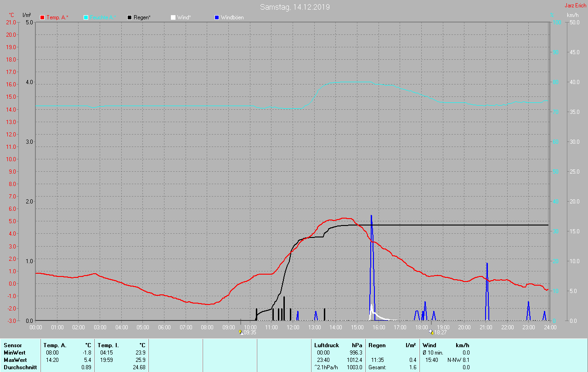Click "50.0" on the km/h axis
Viewport: 588px width, 372px height.
pyautogui.click(x=574, y=23)
